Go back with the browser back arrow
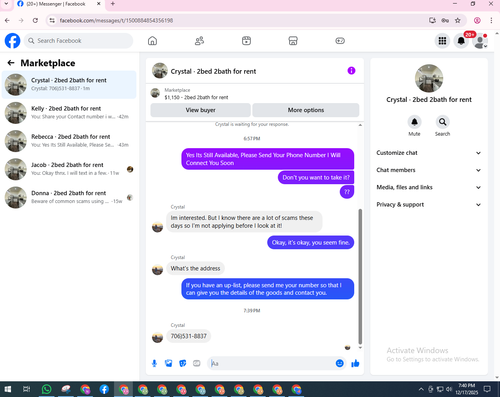The height and width of the screenshot is (397, 500). coord(7,20)
